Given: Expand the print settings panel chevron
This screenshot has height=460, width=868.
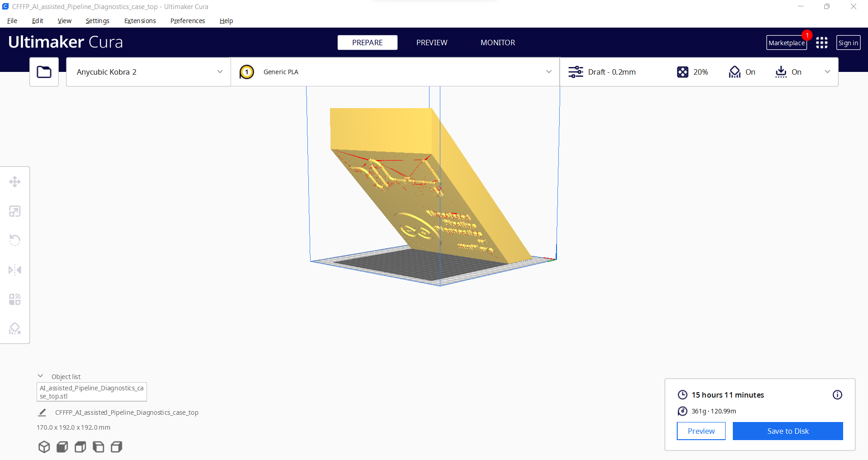Looking at the screenshot, I should point(827,72).
